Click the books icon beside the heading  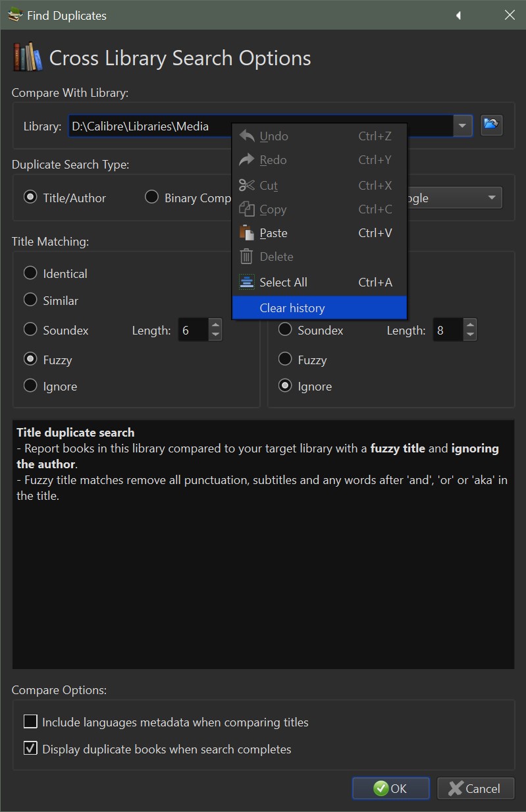pos(28,58)
